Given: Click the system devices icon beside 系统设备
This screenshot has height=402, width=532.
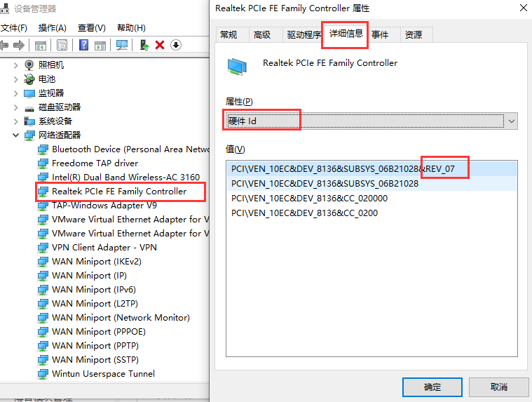Looking at the screenshot, I should pyautogui.click(x=29, y=121).
